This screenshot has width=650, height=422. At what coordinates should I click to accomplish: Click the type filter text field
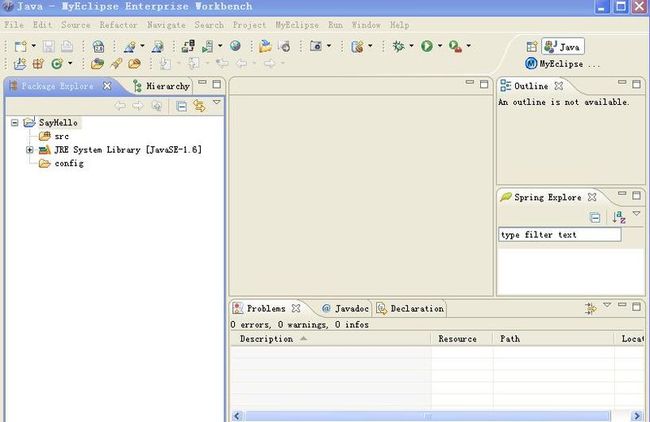(560, 235)
